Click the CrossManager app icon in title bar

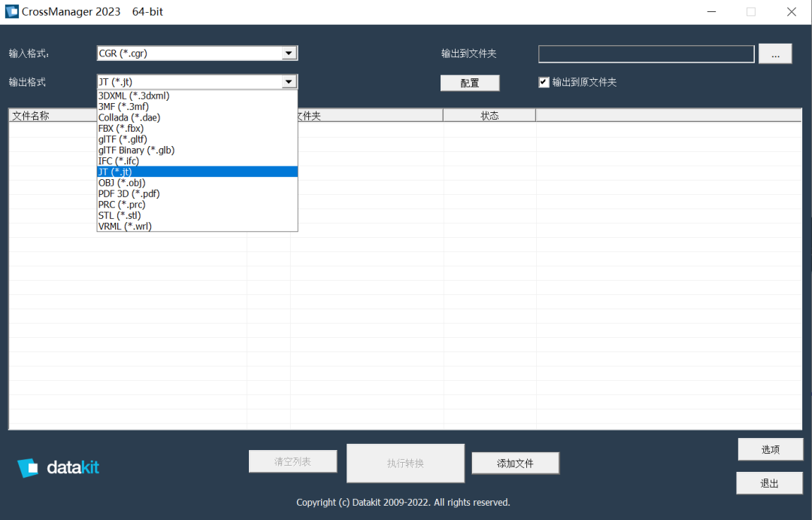tap(11, 11)
